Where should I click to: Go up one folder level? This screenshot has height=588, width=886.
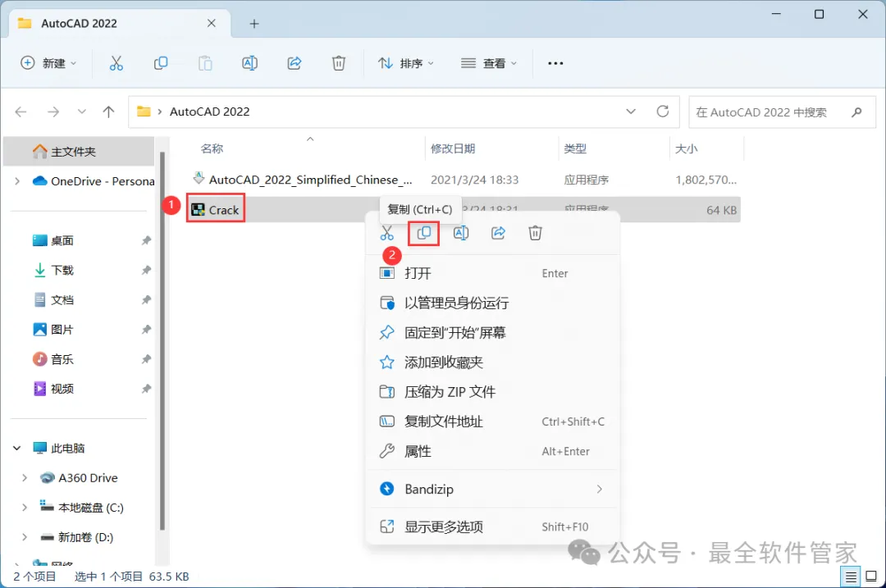pos(108,112)
